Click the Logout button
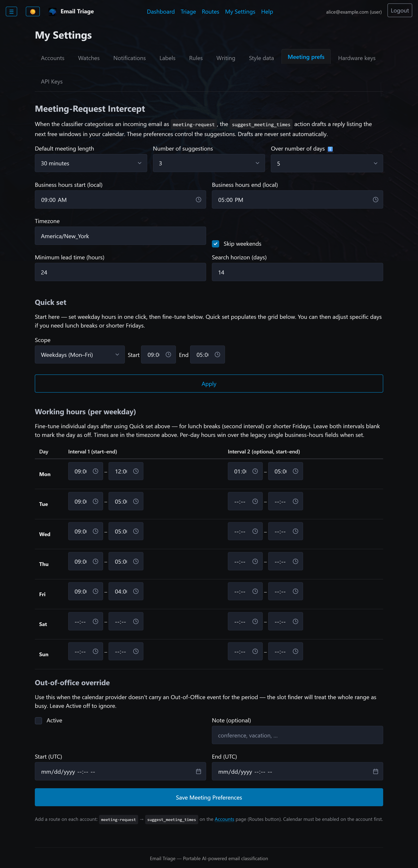 pos(400,10)
